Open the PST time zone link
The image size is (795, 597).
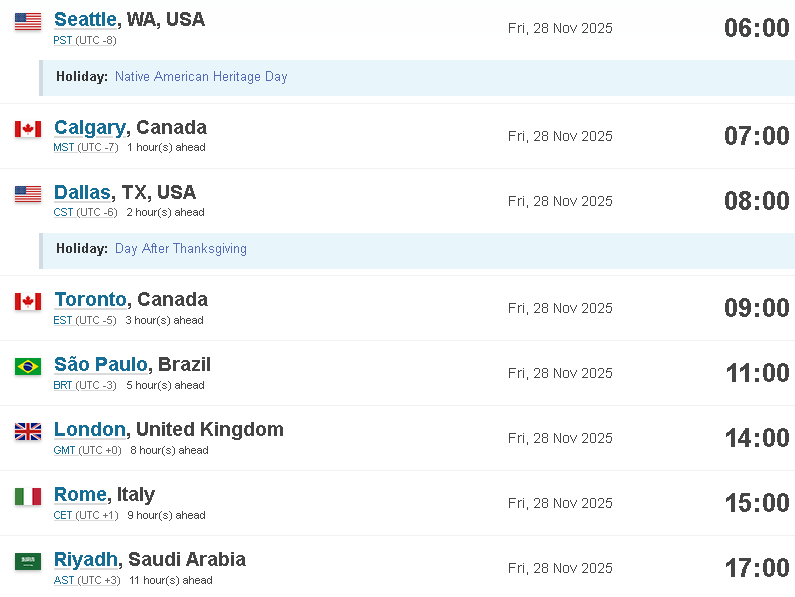[63, 41]
